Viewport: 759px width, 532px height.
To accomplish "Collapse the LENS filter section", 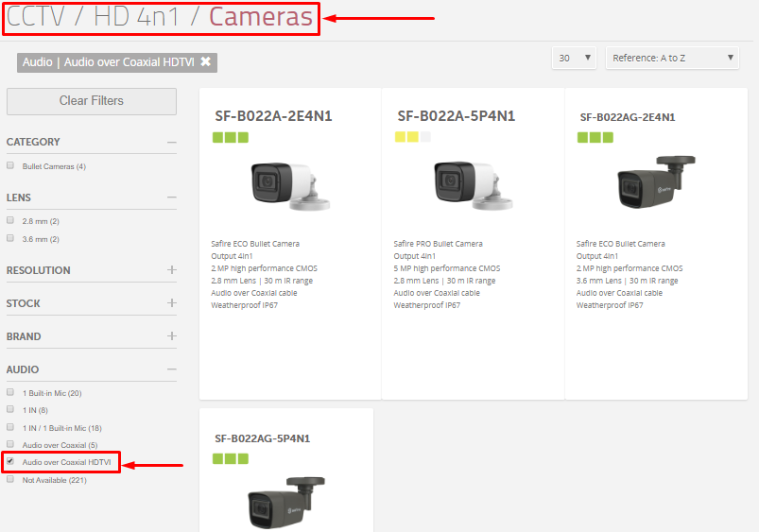I will pos(172,197).
